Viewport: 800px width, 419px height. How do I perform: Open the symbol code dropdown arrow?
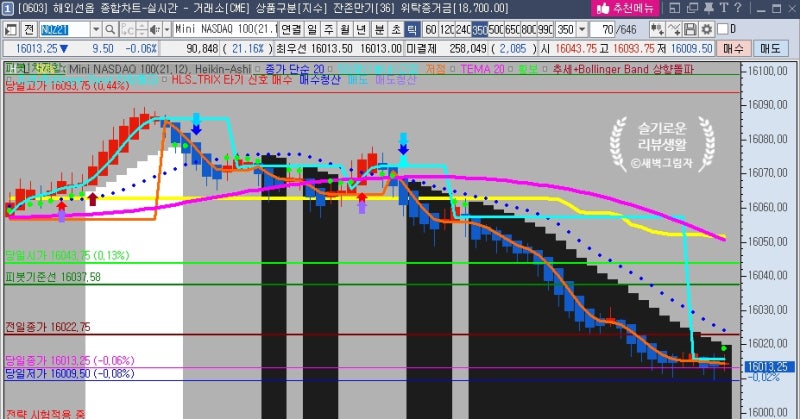point(96,30)
